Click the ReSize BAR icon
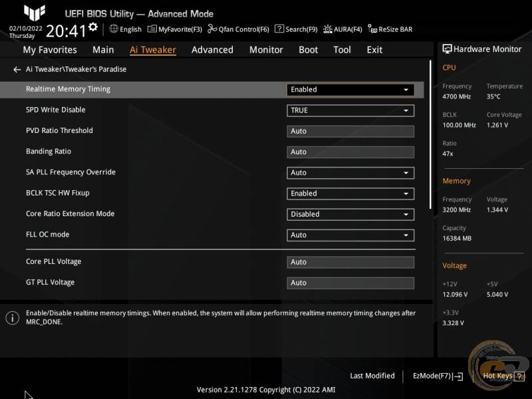Viewport: 532px width, 399px height. click(372, 29)
